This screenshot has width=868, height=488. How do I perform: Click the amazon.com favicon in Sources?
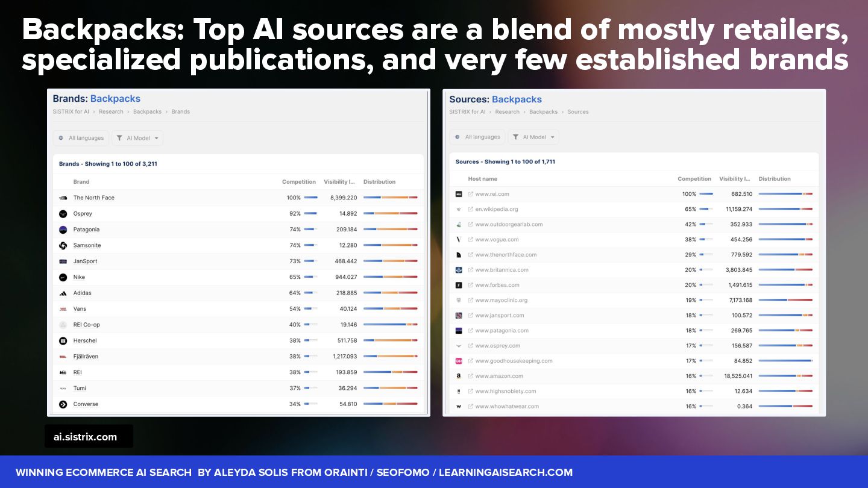point(459,376)
